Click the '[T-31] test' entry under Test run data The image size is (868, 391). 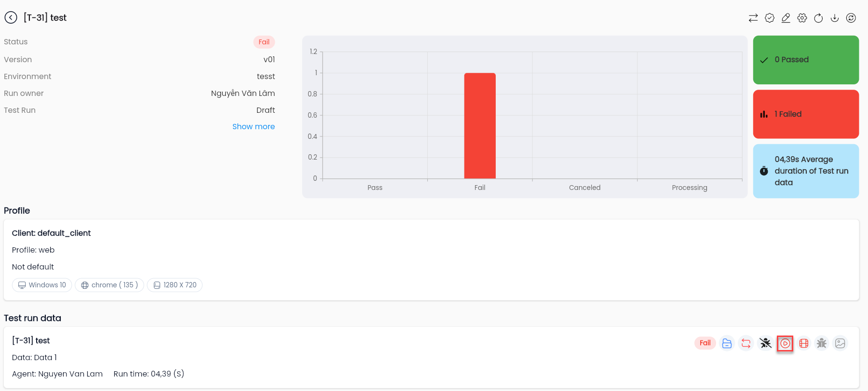pos(31,341)
